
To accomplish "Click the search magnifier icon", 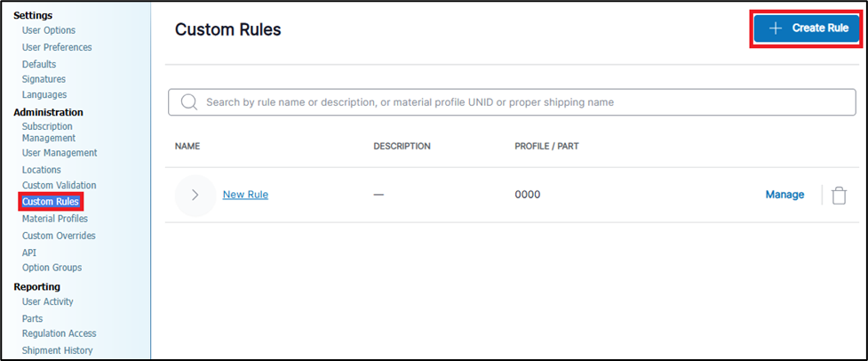I will click(188, 102).
